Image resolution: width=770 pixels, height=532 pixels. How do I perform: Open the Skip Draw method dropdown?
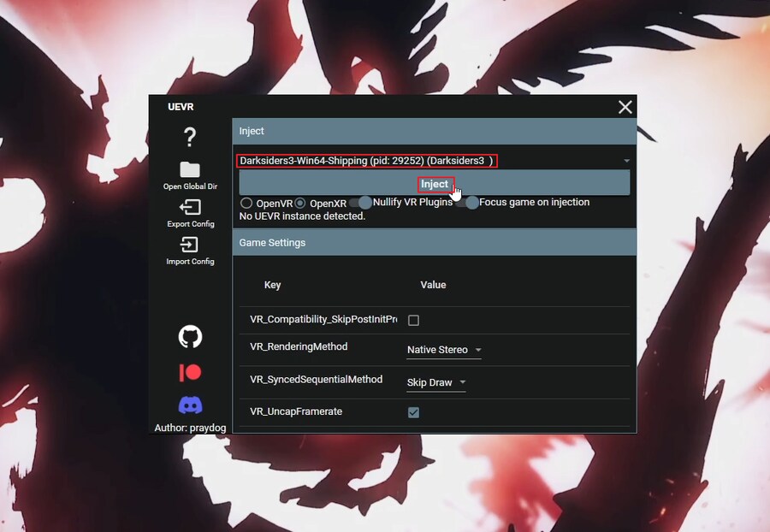coord(435,382)
